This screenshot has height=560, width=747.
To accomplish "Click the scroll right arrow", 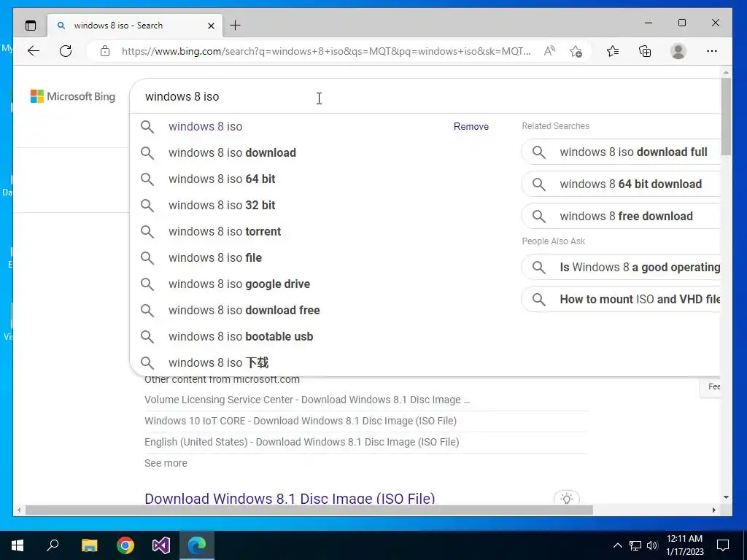I will pos(713,510).
